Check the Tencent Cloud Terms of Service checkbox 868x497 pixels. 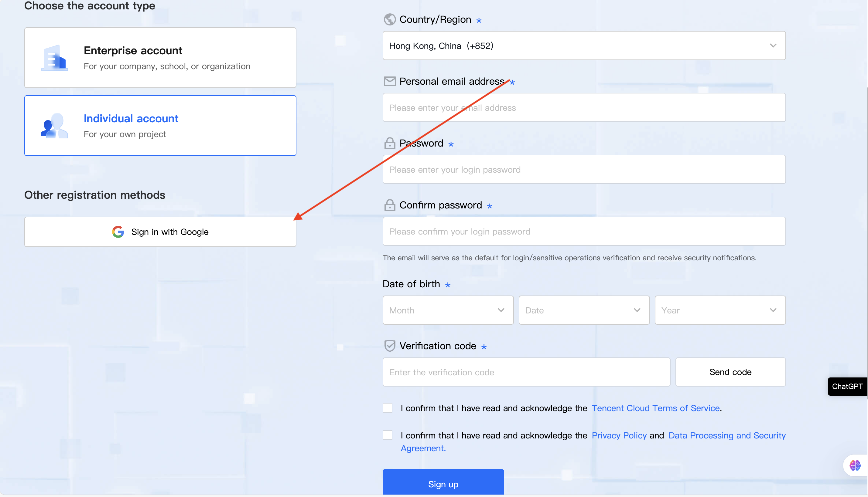(387, 408)
